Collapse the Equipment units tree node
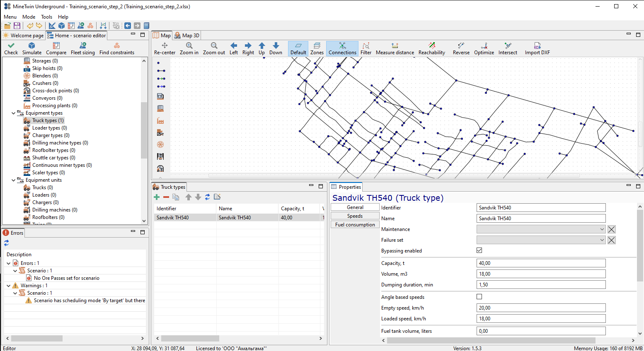Screen dimensions: 644x351 (x=14, y=180)
